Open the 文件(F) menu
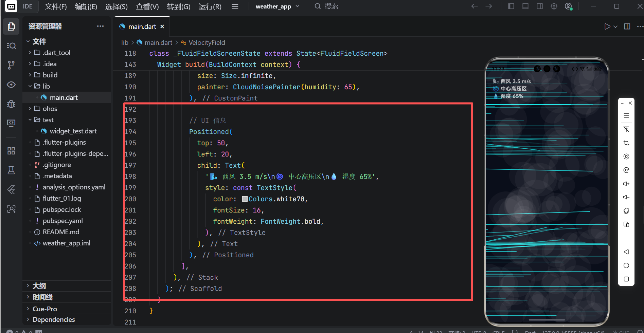The image size is (644, 333). click(56, 6)
